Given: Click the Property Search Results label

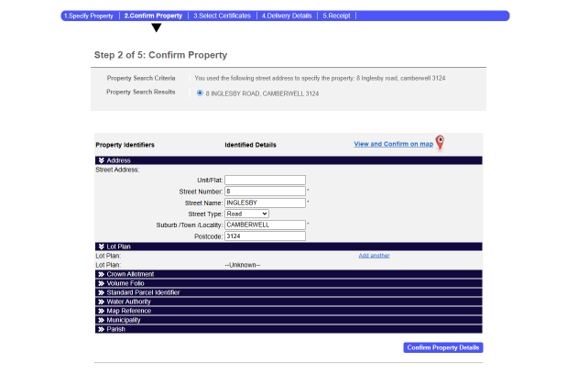Looking at the screenshot, I should [141, 92].
